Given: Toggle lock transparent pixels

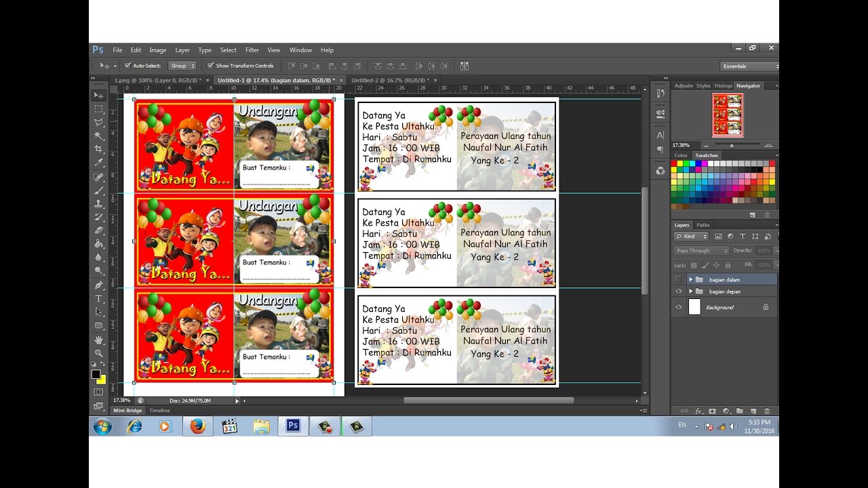Looking at the screenshot, I should click(x=694, y=265).
